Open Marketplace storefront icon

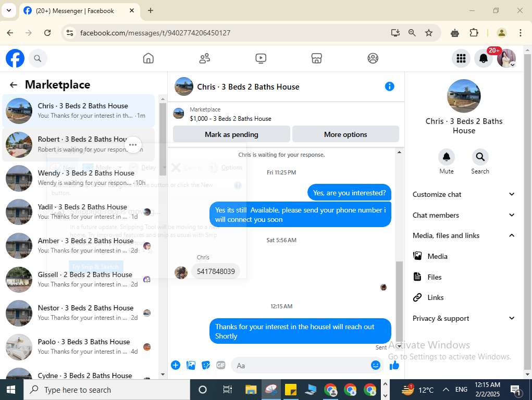[x=317, y=58]
